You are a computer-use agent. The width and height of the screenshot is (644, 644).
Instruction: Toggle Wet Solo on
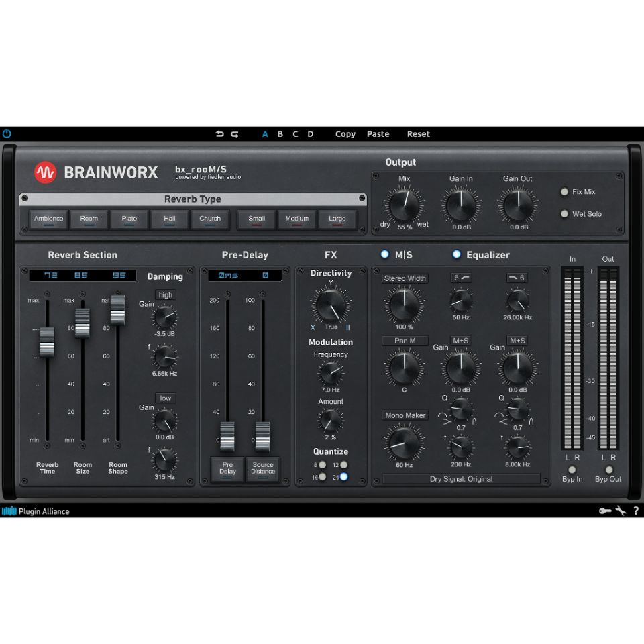click(x=565, y=214)
